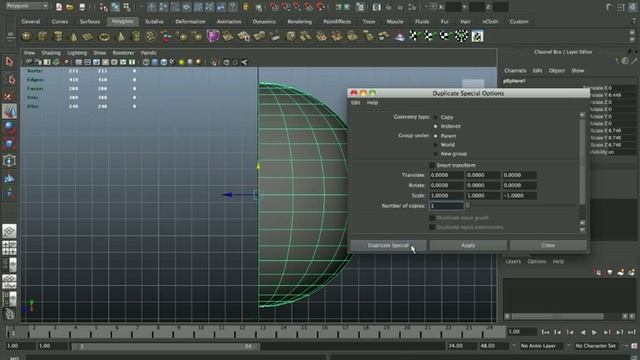Open the viewport Shading menu
This screenshot has height=360, width=640.
[51, 53]
